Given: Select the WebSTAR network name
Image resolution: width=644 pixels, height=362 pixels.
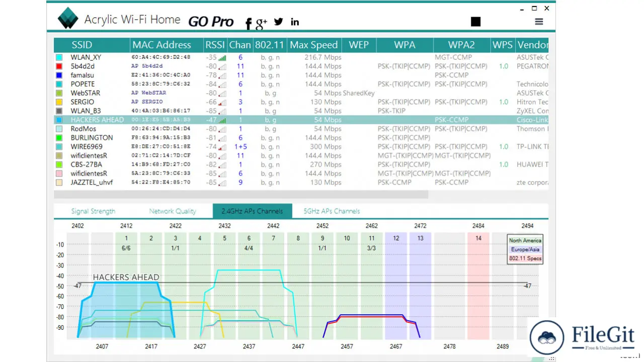Looking at the screenshot, I should (85, 93).
